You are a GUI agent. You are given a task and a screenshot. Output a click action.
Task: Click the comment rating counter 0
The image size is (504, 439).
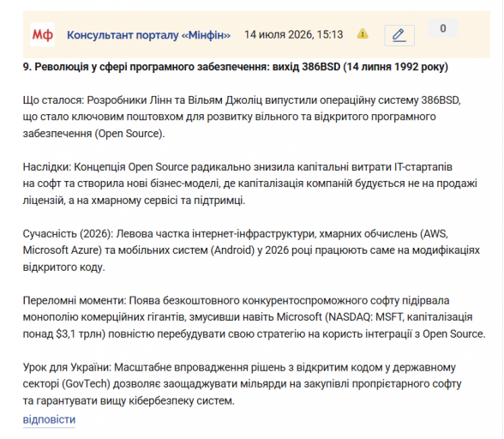(443, 28)
